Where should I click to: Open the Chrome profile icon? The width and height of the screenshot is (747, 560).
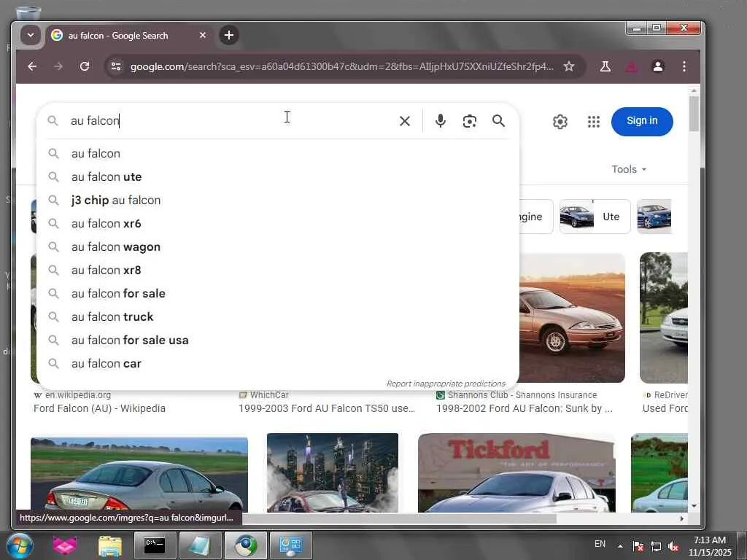point(658,66)
